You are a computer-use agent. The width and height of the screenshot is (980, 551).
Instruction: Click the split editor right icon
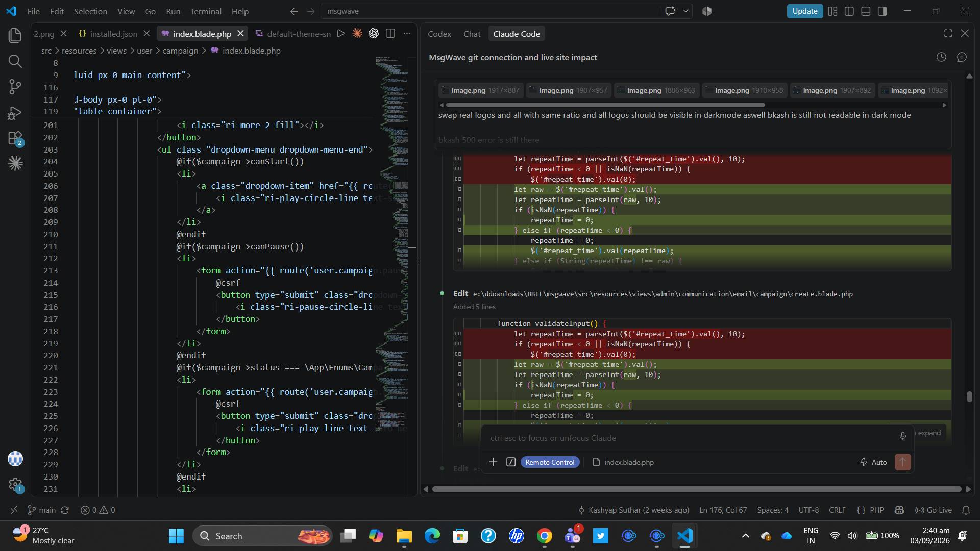click(390, 33)
